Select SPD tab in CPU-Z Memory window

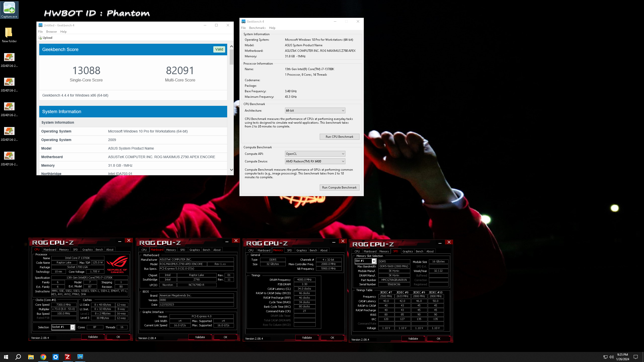[290, 250]
